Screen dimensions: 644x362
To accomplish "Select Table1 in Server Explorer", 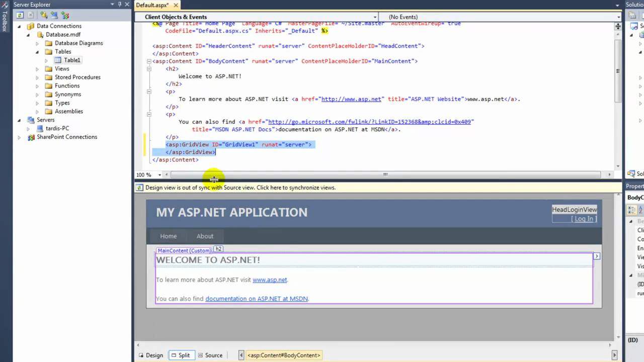I will tap(72, 60).
